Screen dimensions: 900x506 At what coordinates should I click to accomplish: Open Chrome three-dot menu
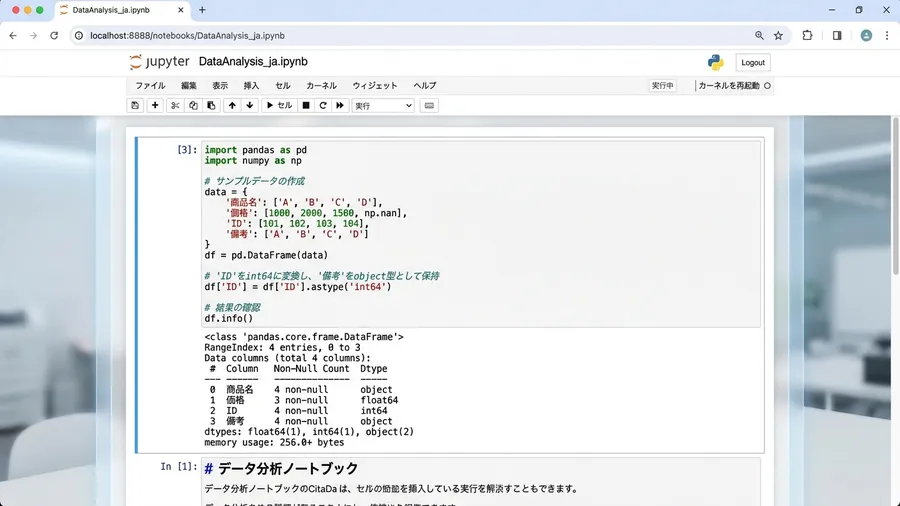[x=887, y=36]
